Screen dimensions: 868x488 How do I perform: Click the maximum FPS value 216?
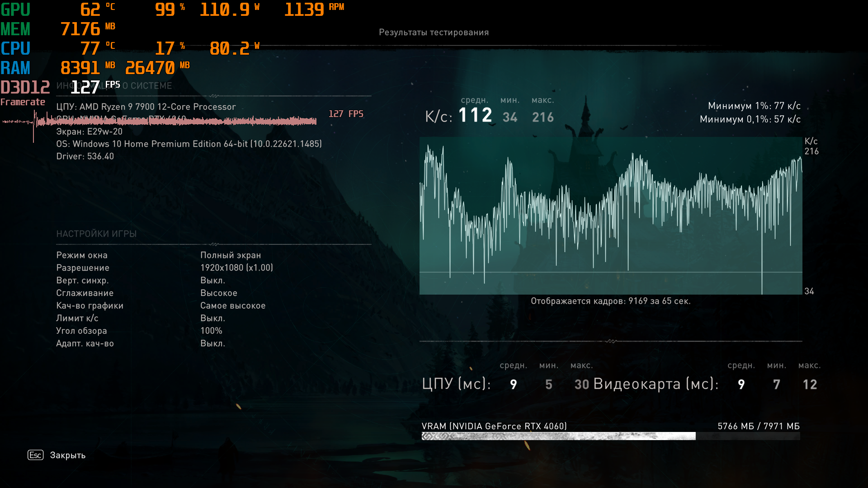click(543, 117)
